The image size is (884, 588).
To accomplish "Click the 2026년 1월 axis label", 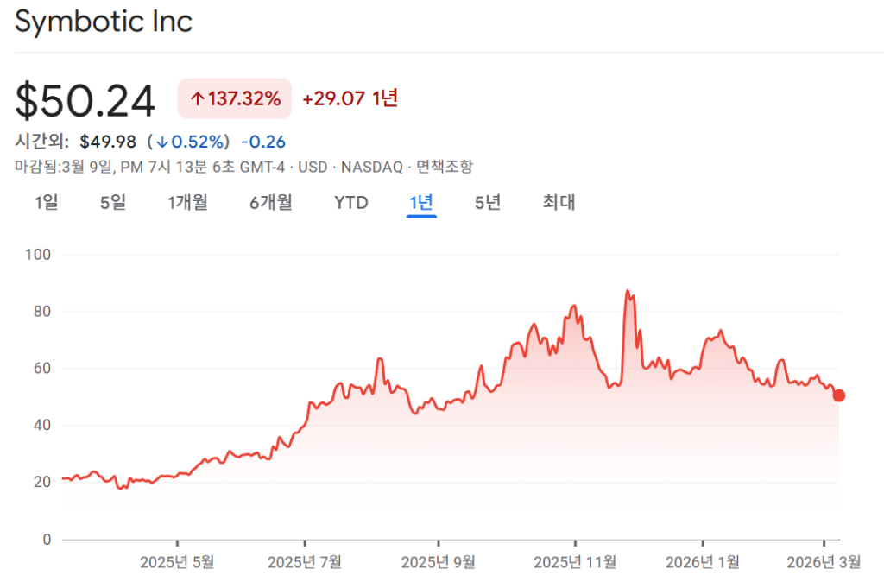I will click(x=703, y=562).
